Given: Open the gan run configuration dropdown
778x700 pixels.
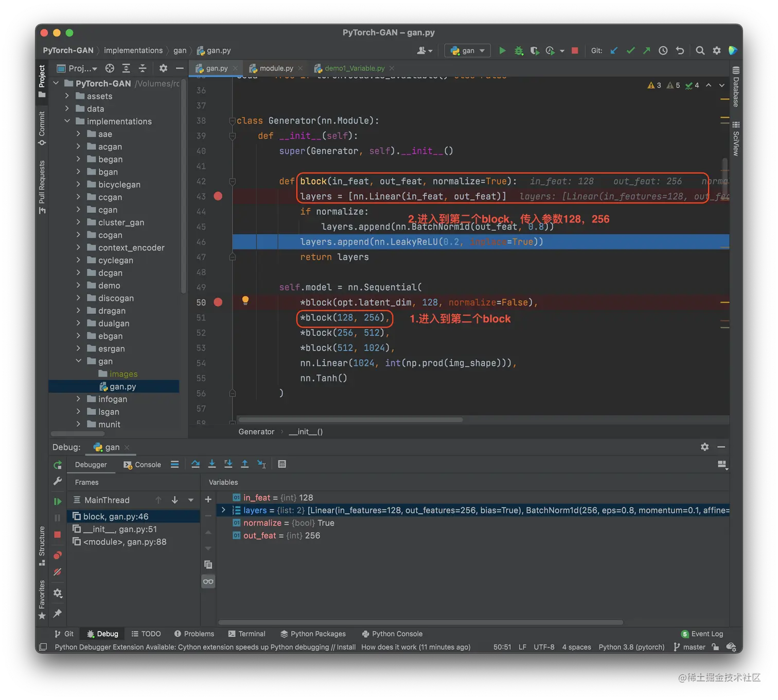Looking at the screenshot, I should tap(468, 50).
